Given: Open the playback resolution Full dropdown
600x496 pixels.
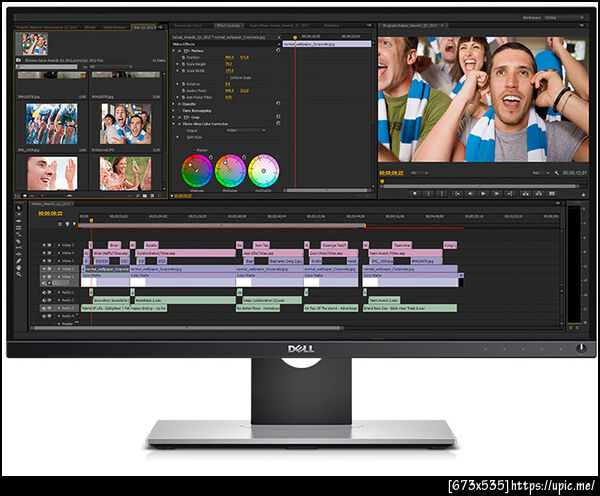Looking at the screenshot, I should (541, 173).
